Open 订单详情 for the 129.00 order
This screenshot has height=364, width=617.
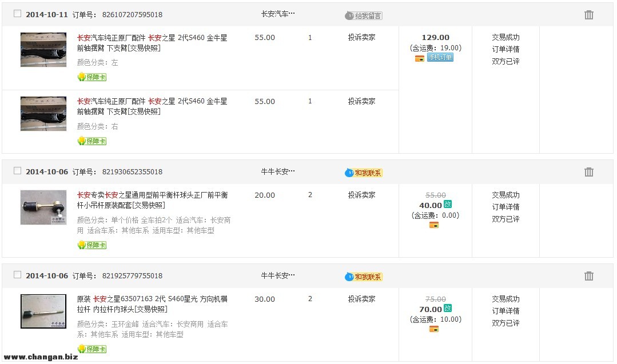505,49
